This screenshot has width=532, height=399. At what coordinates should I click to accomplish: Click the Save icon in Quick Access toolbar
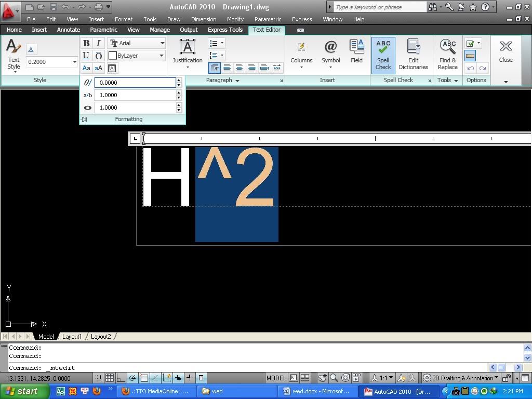(x=54, y=7)
